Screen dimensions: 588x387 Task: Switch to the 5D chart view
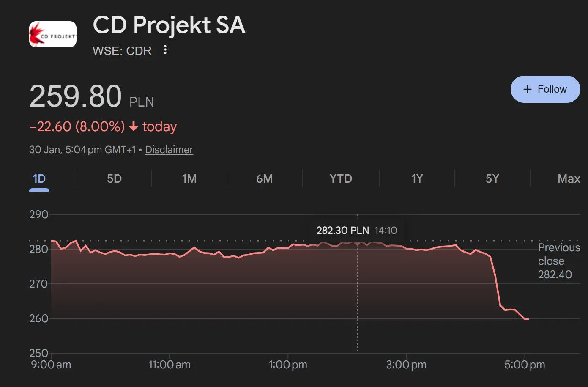114,178
